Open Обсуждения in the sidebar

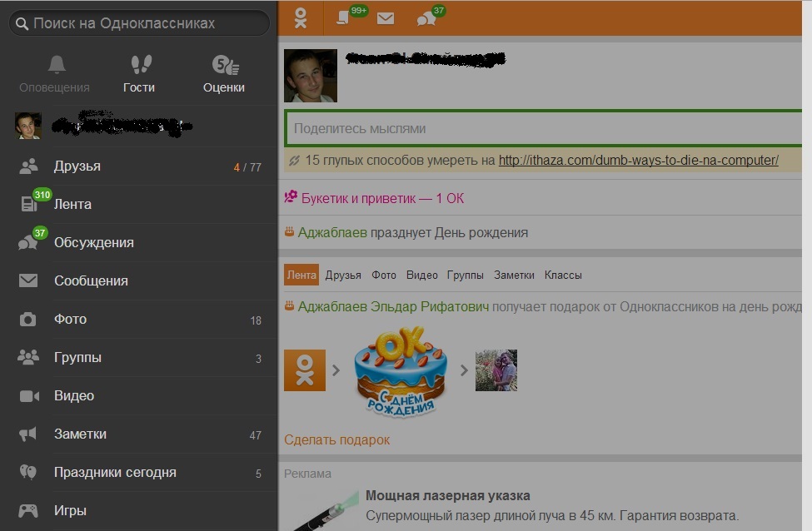[x=139, y=243]
